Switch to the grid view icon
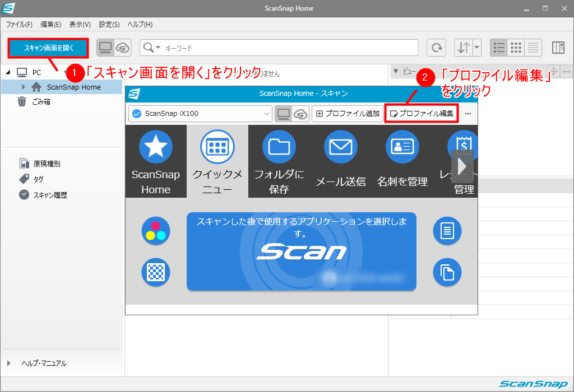The height and width of the screenshot is (392, 574). coord(516,48)
